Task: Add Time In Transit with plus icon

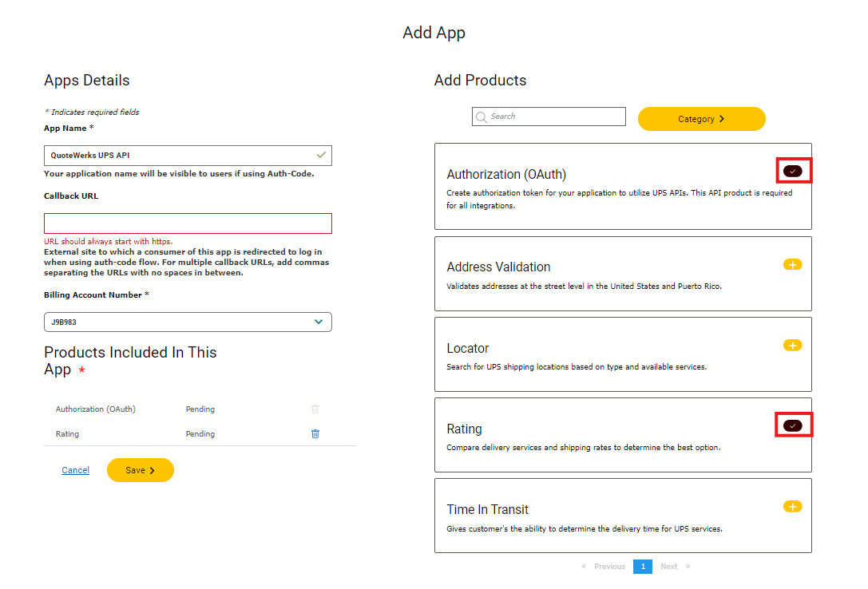Action: click(x=792, y=507)
